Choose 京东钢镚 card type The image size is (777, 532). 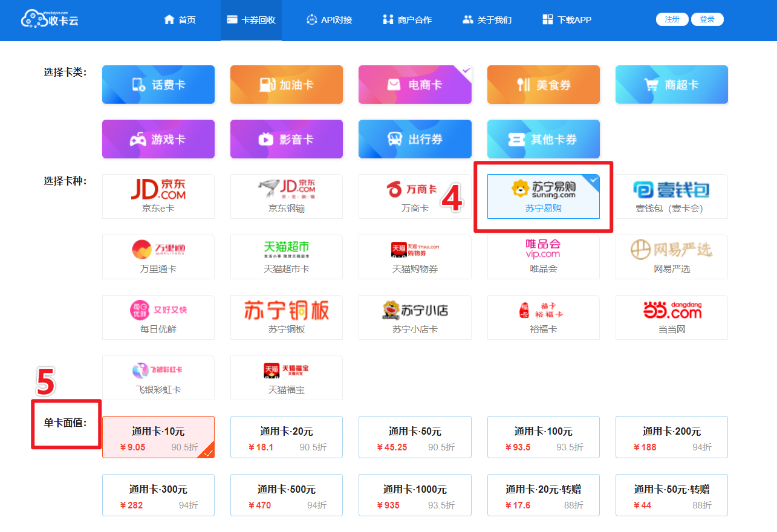click(x=287, y=196)
